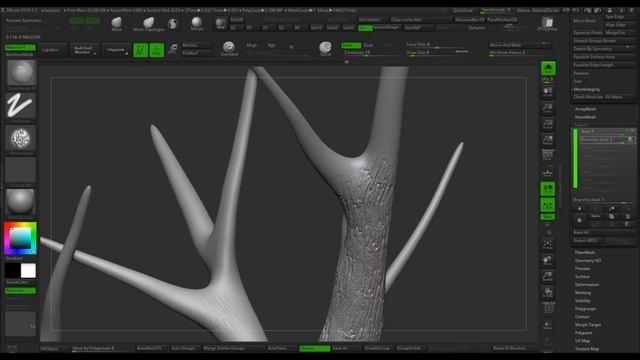
Task: Select the Move brush icon
Action: [x=117, y=23]
